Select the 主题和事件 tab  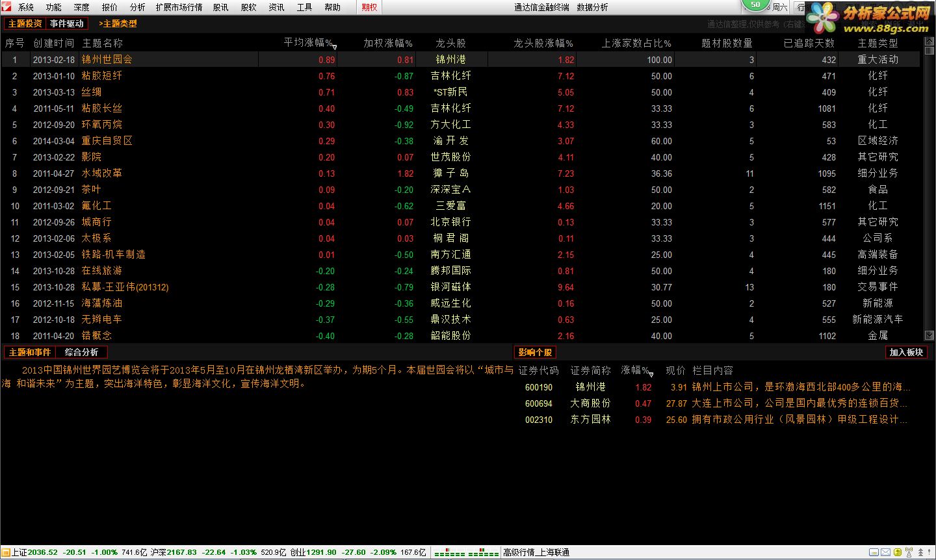pos(29,352)
